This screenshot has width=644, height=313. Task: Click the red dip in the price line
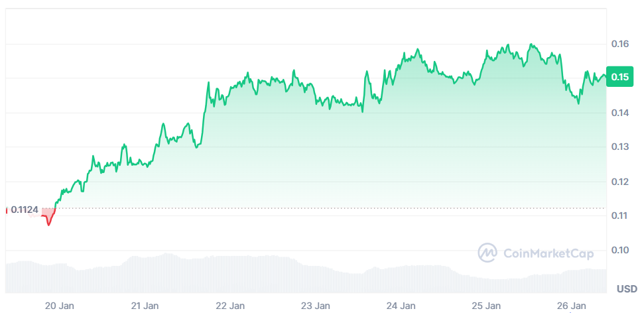click(x=48, y=220)
